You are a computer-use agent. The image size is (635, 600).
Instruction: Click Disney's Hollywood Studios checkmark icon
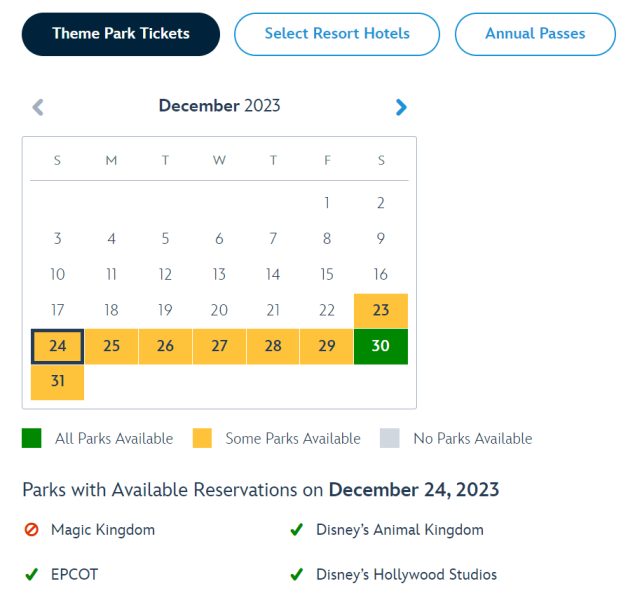296,575
